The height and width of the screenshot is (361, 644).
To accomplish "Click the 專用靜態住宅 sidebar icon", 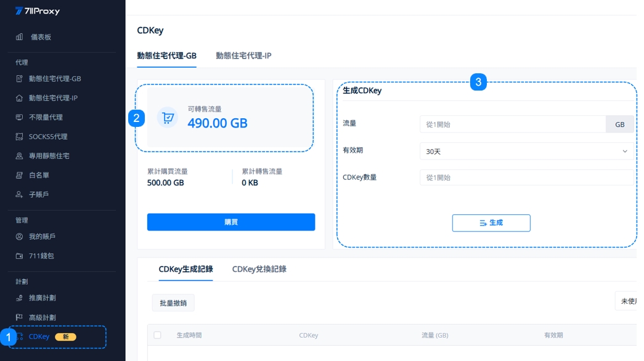I will 20,156.
